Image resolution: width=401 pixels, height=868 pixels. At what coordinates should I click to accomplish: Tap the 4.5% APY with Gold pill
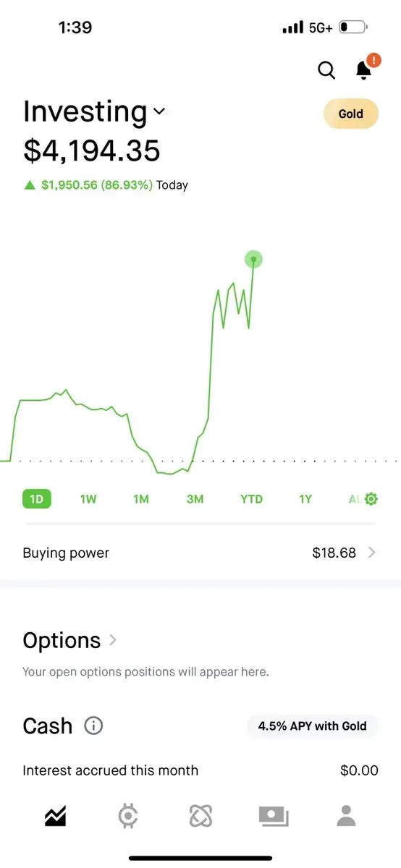pos(313,726)
